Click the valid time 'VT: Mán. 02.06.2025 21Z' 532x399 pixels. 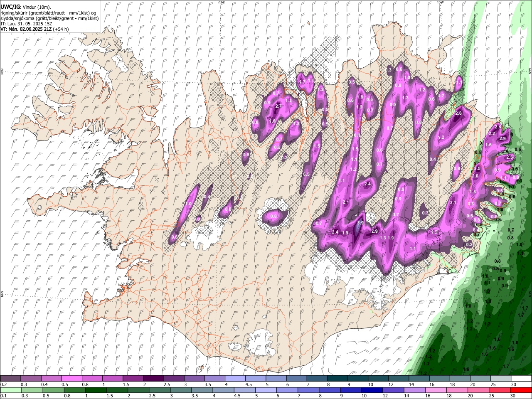pos(26,29)
